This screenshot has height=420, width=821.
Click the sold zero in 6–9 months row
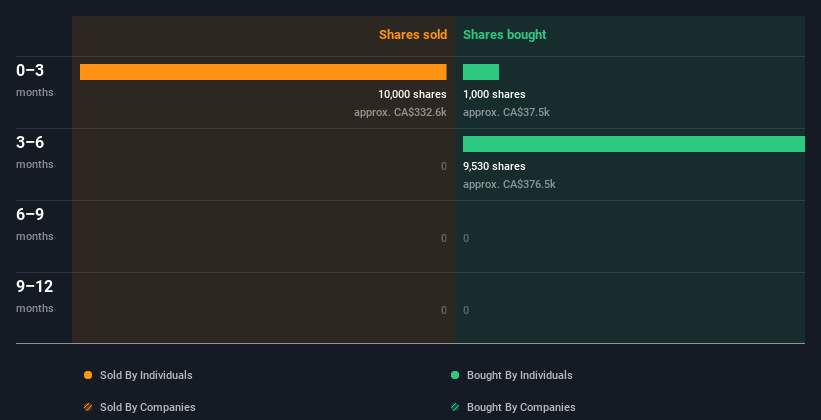pos(444,238)
